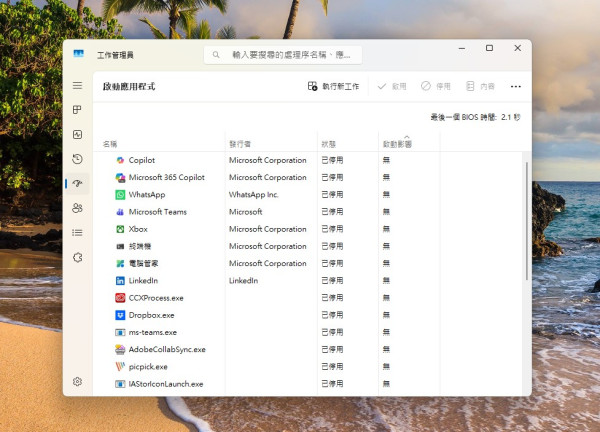Click the 已停用 status of Xbox row
This screenshot has width=600, height=432.
point(332,229)
